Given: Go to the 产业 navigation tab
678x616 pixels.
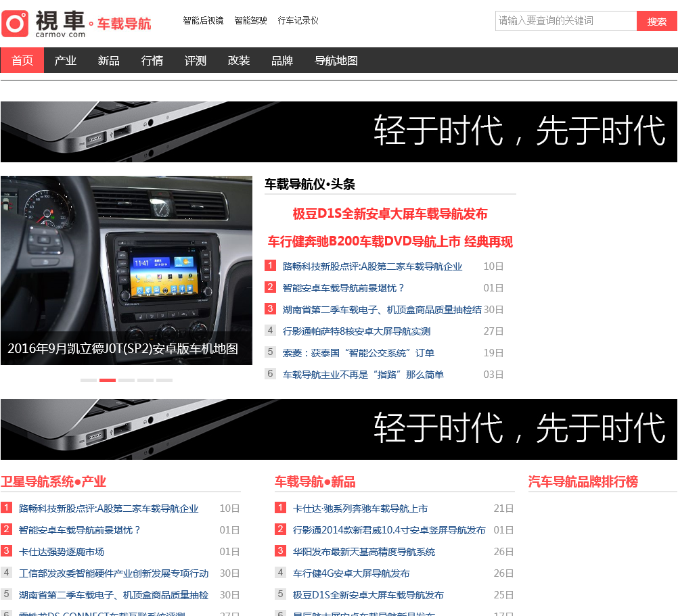Looking at the screenshot, I should (65, 60).
